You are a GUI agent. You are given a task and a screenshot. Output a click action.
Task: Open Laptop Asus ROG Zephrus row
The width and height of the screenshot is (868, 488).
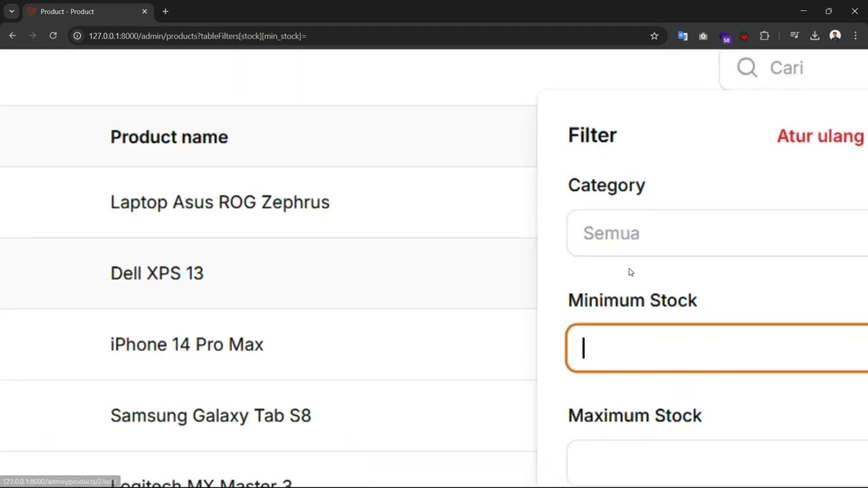[x=268, y=202]
